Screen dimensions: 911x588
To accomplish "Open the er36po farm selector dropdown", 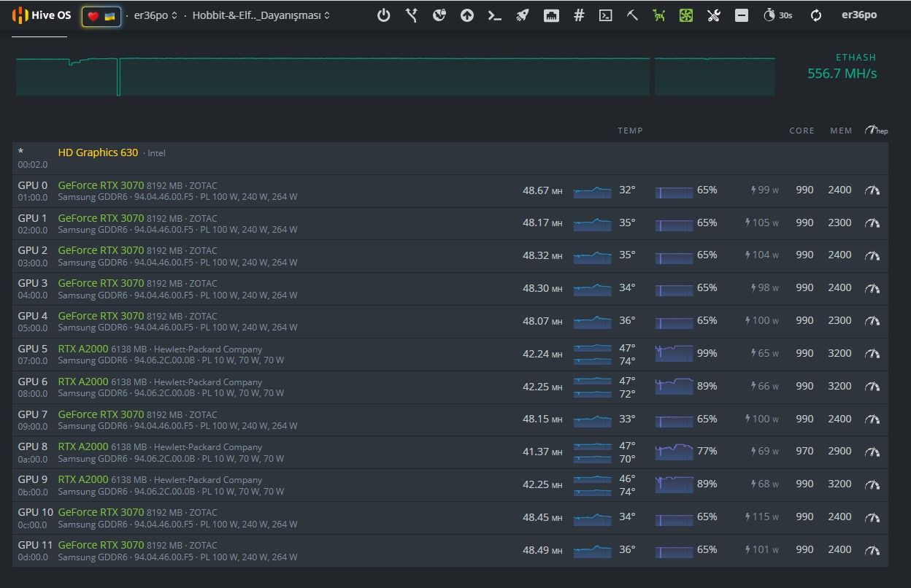I will coord(155,15).
